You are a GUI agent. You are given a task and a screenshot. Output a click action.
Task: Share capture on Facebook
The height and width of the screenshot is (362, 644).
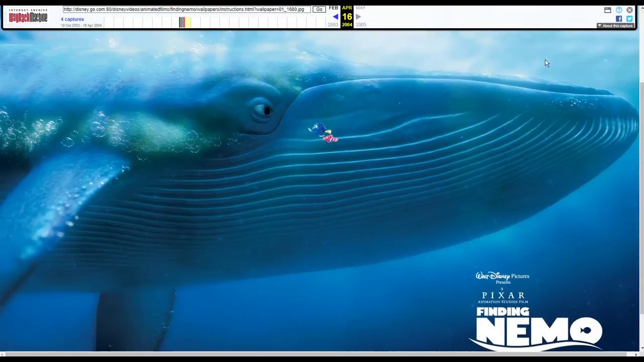pos(619,19)
